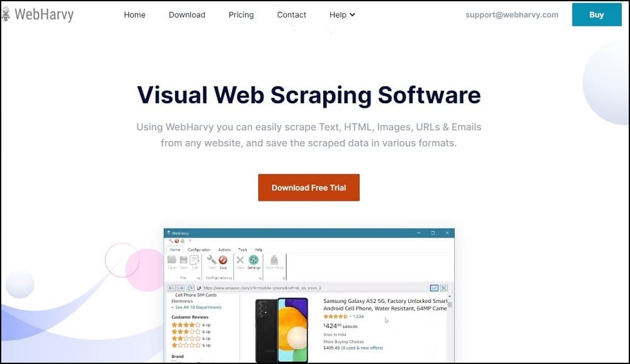The width and height of the screenshot is (630, 364).
Task: Open the Pricing page
Action: coord(241,15)
